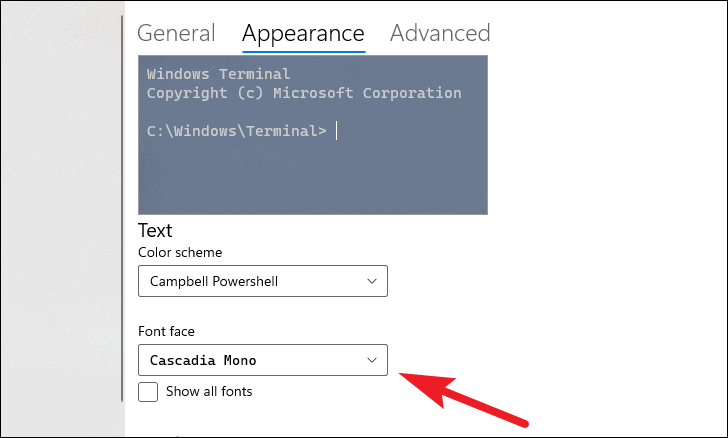Click the chevron beside Cascadia Mono
The image size is (728, 438).
[371, 360]
